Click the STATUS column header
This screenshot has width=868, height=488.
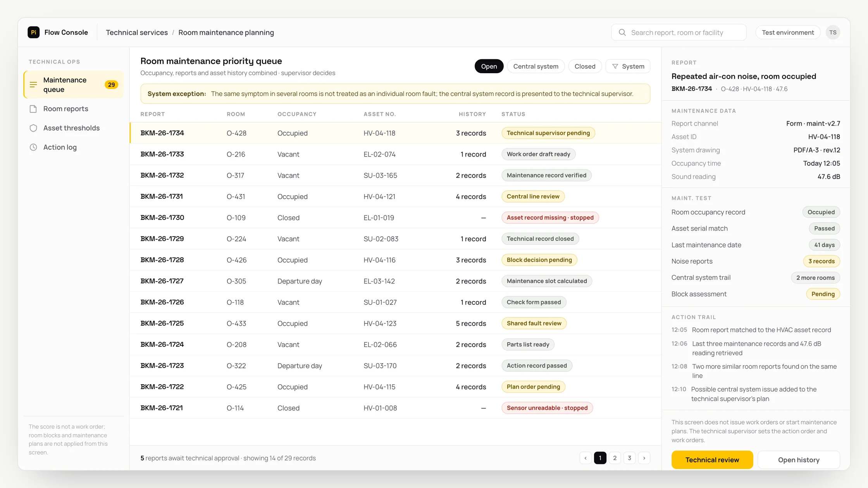(x=513, y=114)
